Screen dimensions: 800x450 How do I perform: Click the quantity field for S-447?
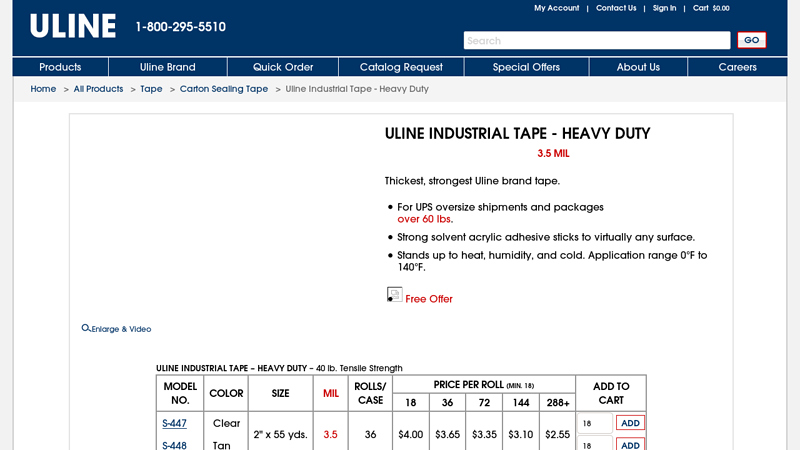pyautogui.click(x=594, y=424)
